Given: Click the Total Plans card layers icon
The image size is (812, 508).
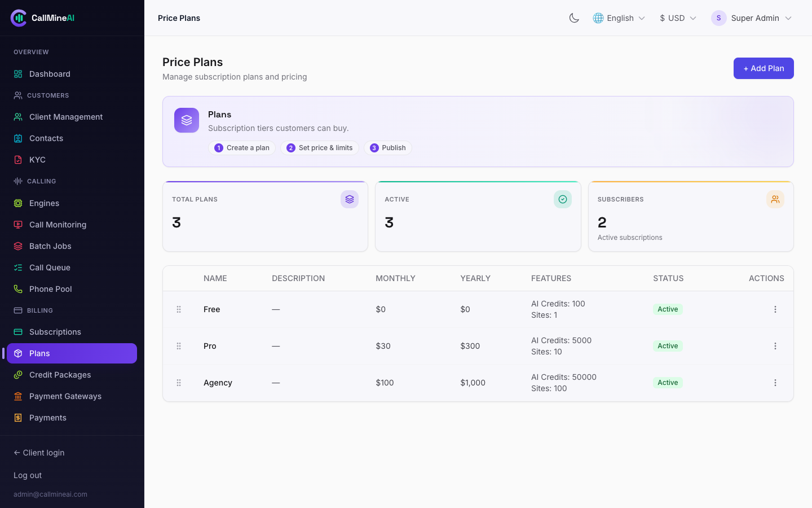Looking at the screenshot, I should [350, 199].
